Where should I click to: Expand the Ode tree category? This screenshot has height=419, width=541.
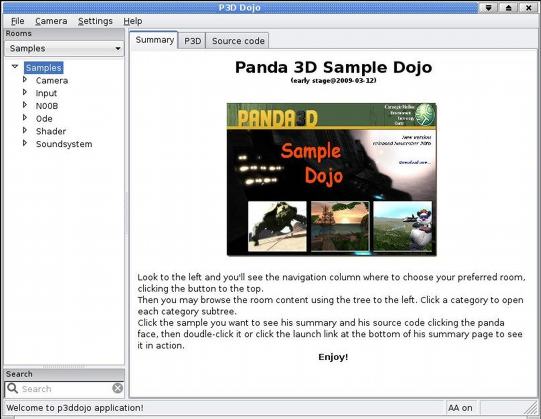[x=24, y=118]
